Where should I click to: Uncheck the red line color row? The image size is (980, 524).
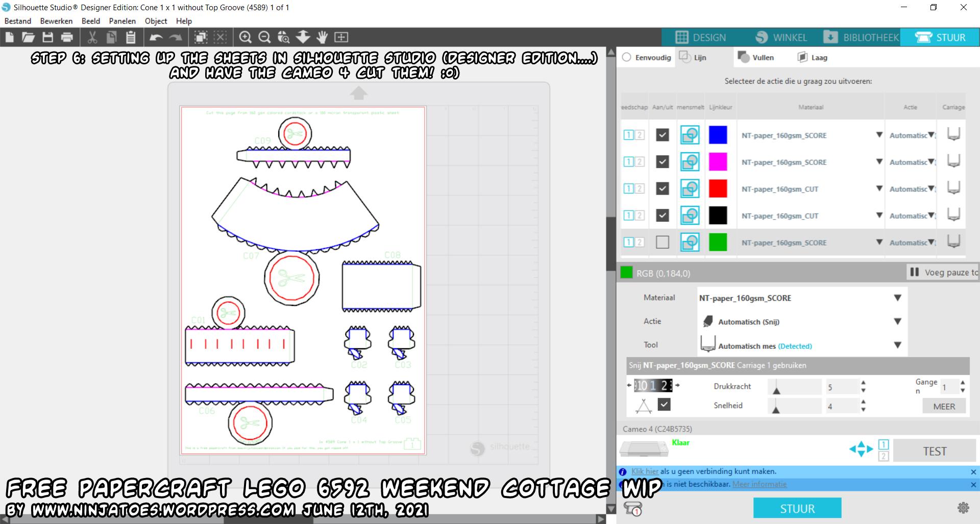click(x=663, y=188)
